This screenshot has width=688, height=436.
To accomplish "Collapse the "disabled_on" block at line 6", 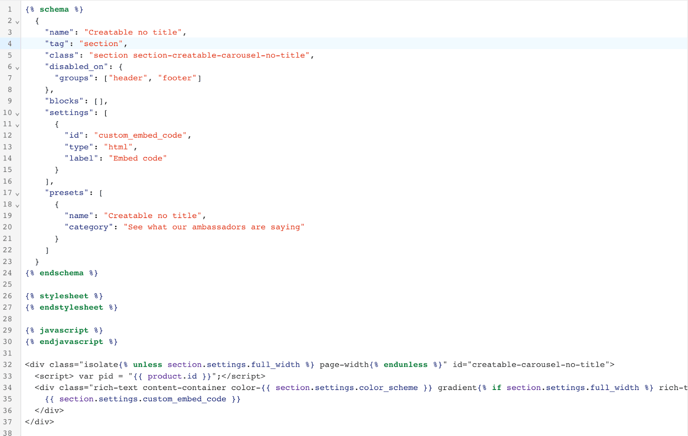I will point(17,67).
